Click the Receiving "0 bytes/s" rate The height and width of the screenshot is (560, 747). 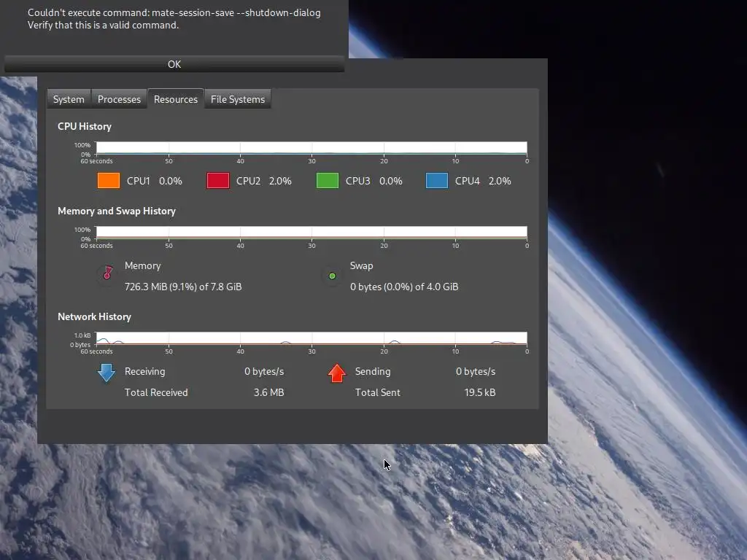264,371
